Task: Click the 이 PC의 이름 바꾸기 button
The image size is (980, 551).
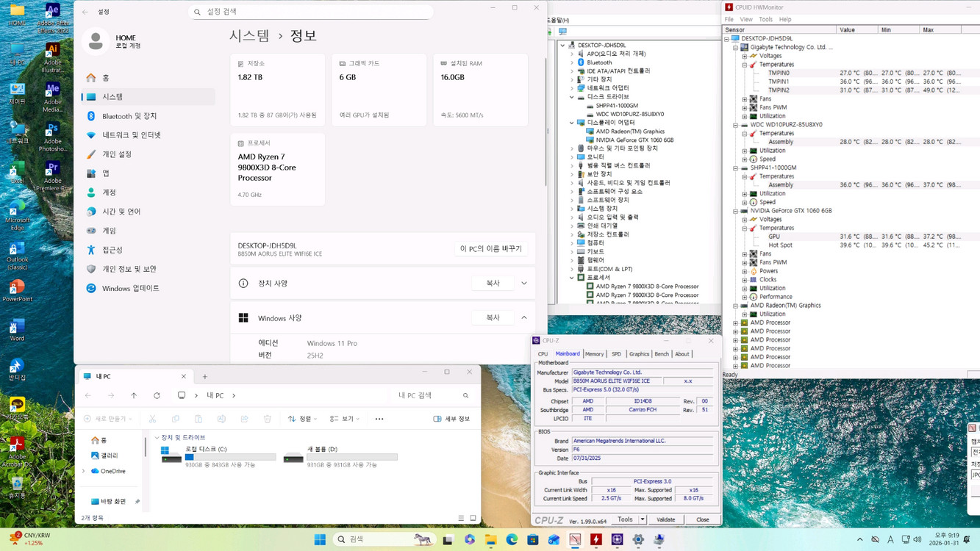Action: (x=492, y=248)
